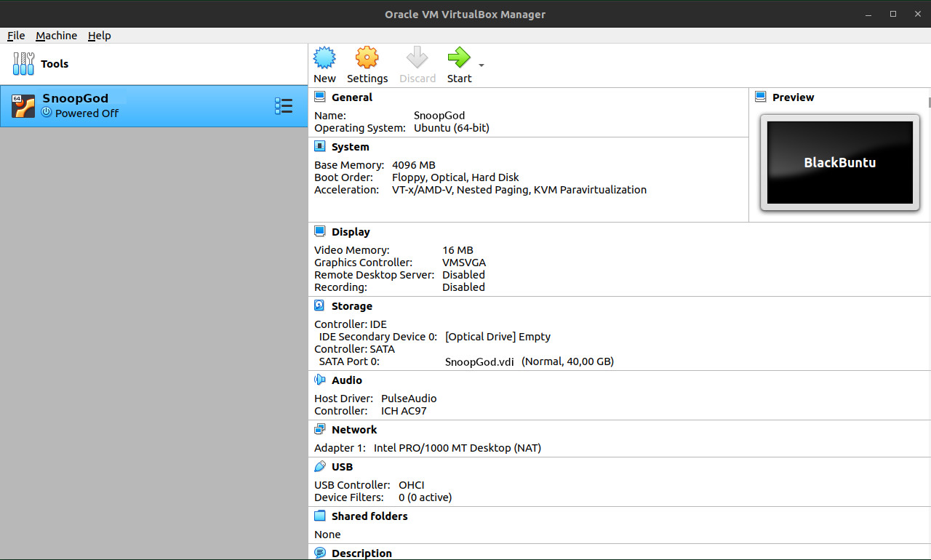Open the General section heading link
Screen dimensions: 931x560
[352, 97]
